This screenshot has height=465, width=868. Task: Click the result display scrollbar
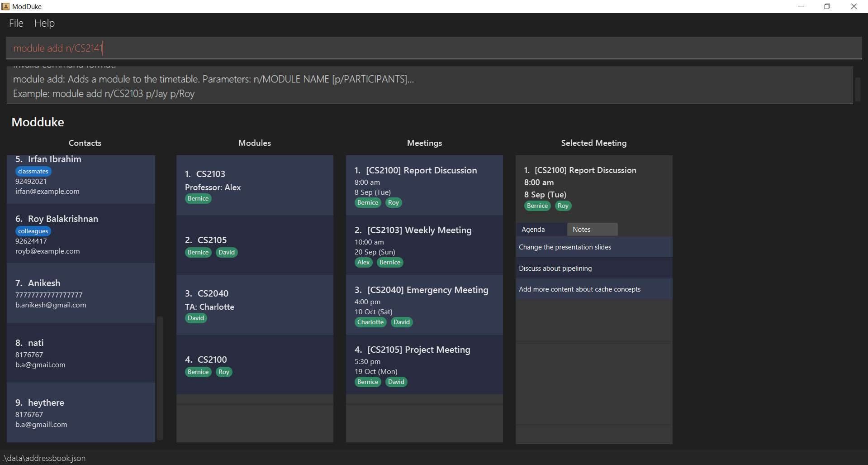tap(858, 89)
